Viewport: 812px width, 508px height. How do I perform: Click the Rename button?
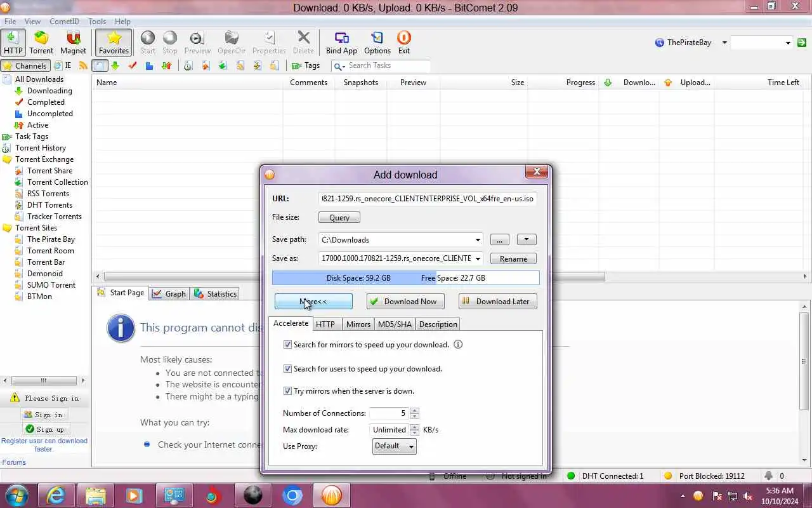(513, 258)
